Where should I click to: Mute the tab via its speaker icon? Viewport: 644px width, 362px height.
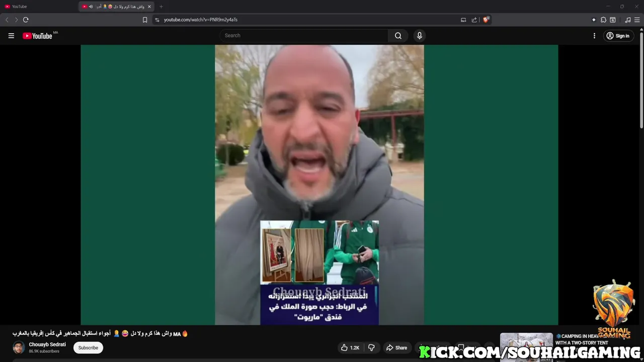tap(91, 7)
